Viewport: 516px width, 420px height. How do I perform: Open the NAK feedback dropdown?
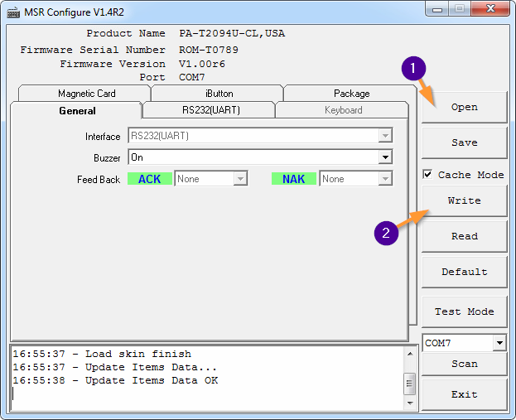[385, 179]
